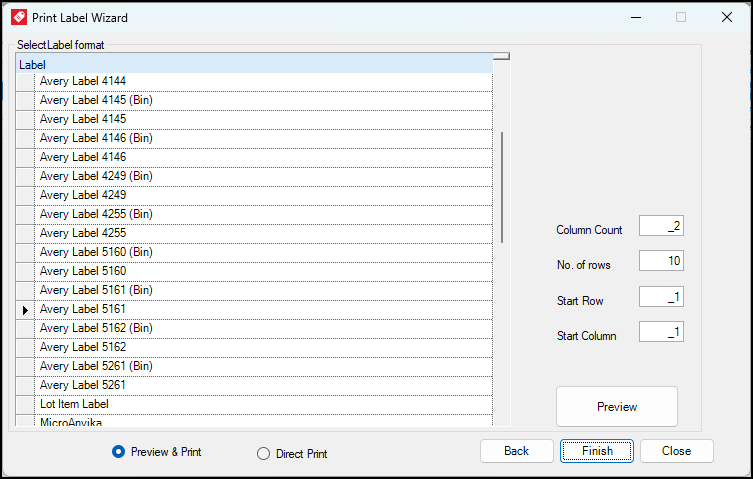
Task: Select Avery Label 4249 row
Action: click(x=264, y=195)
